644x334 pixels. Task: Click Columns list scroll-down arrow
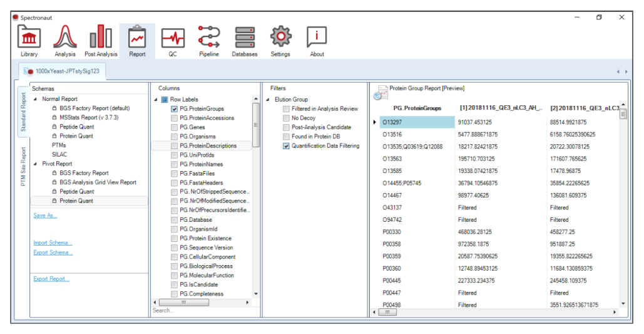(256, 294)
